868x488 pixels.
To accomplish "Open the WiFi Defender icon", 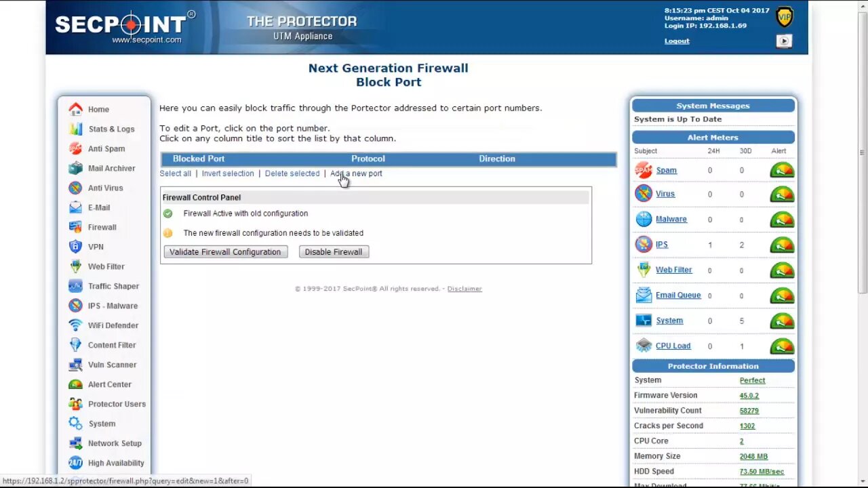I will pos(75,325).
